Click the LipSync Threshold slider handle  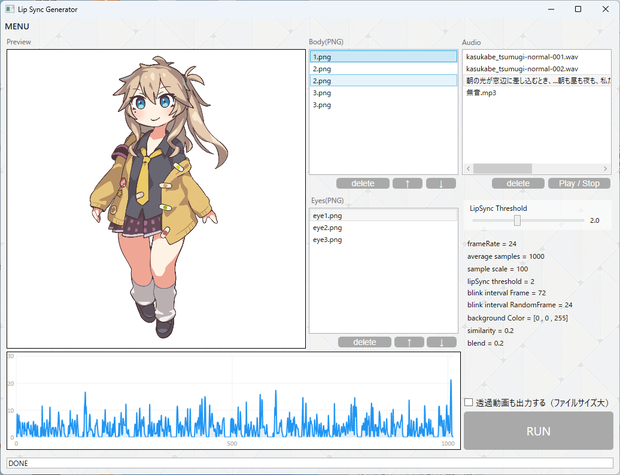pyautogui.click(x=517, y=220)
